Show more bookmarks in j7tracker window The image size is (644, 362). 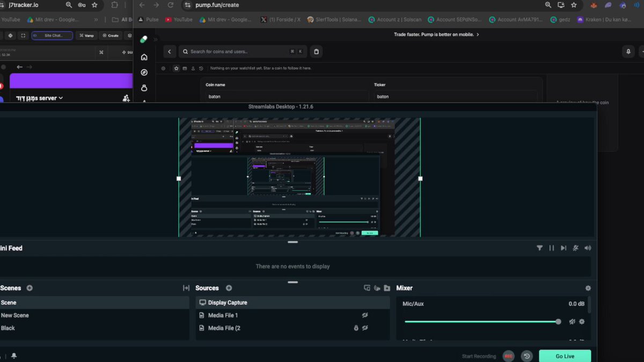click(96, 20)
